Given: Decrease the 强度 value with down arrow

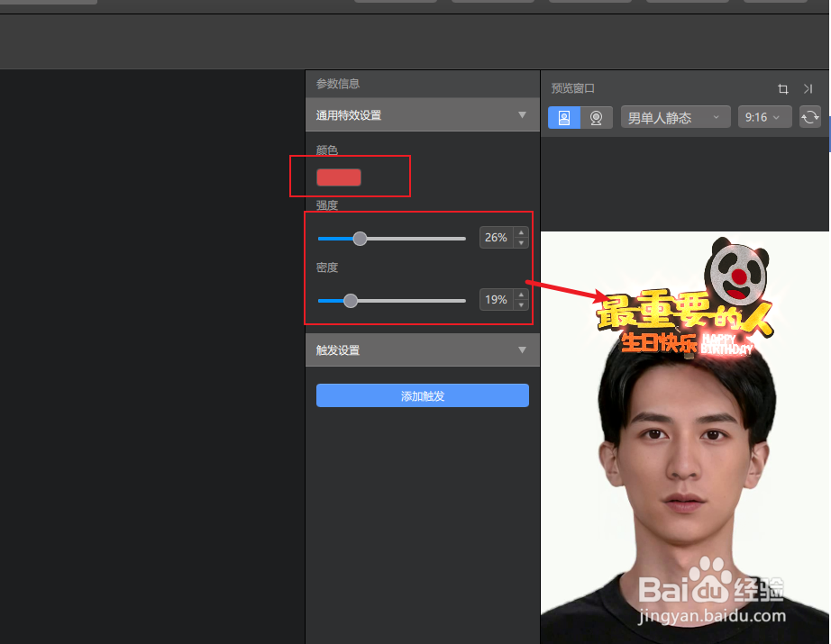Looking at the screenshot, I should (521, 243).
